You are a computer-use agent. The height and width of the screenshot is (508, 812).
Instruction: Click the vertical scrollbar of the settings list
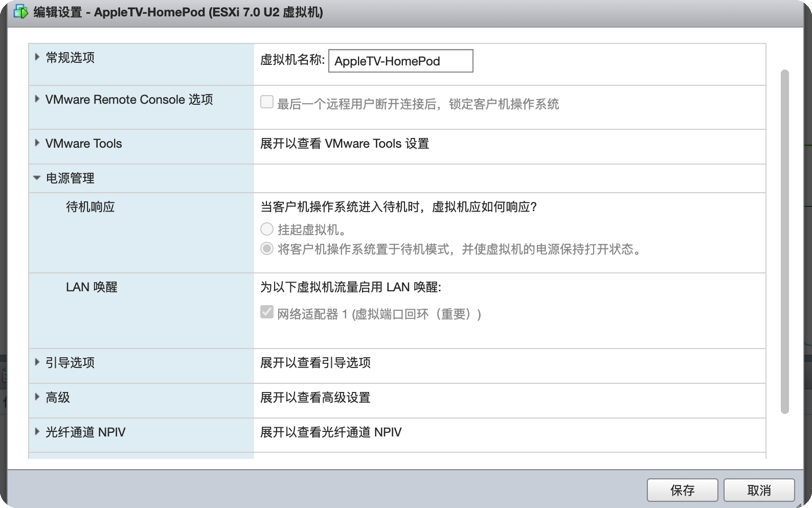click(785, 241)
